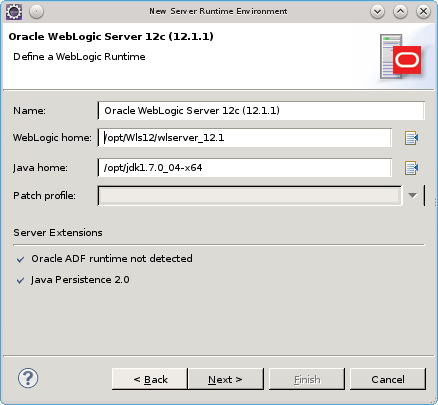Go to the previous page with Back
The image size is (438, 405).
(x=150, y=379)
